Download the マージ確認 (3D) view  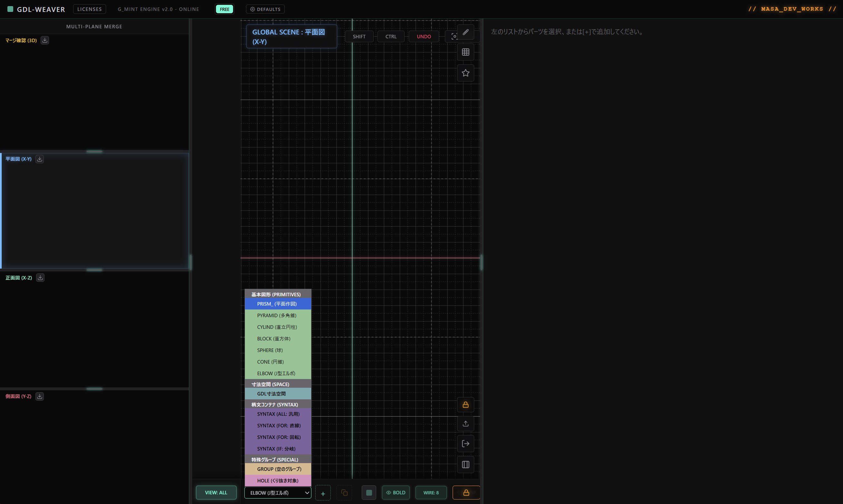(x=44, y=40)
